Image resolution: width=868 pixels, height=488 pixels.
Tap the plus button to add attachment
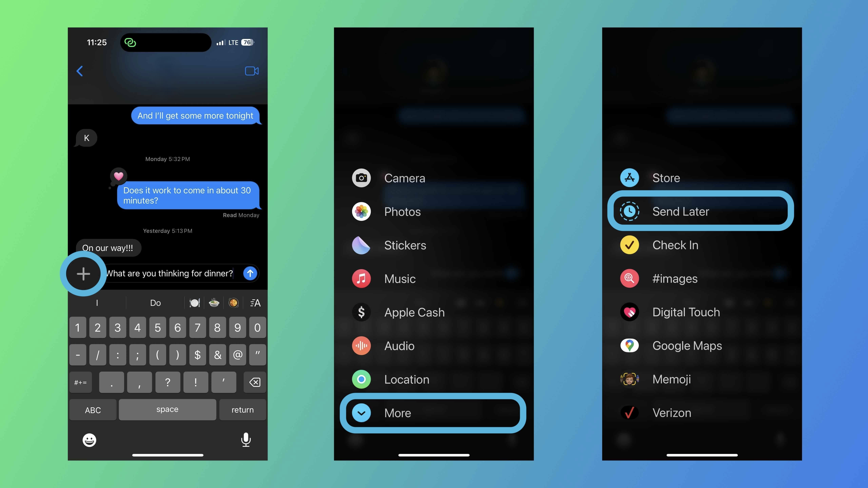(x=83, y=273)
